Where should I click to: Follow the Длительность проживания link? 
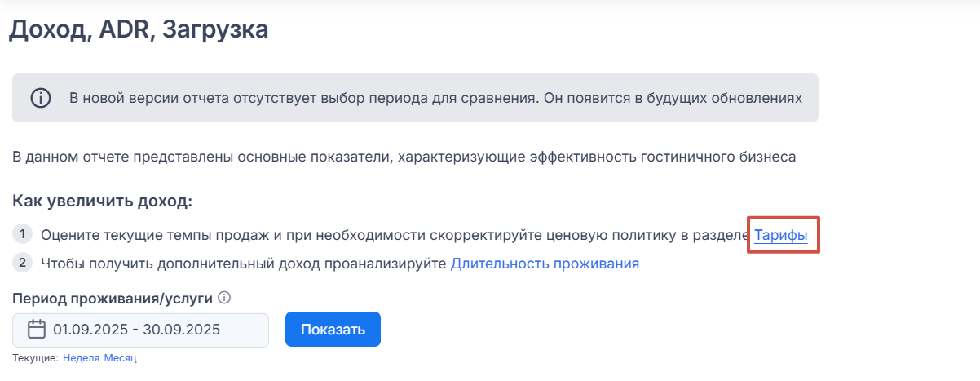click(545, 264)
